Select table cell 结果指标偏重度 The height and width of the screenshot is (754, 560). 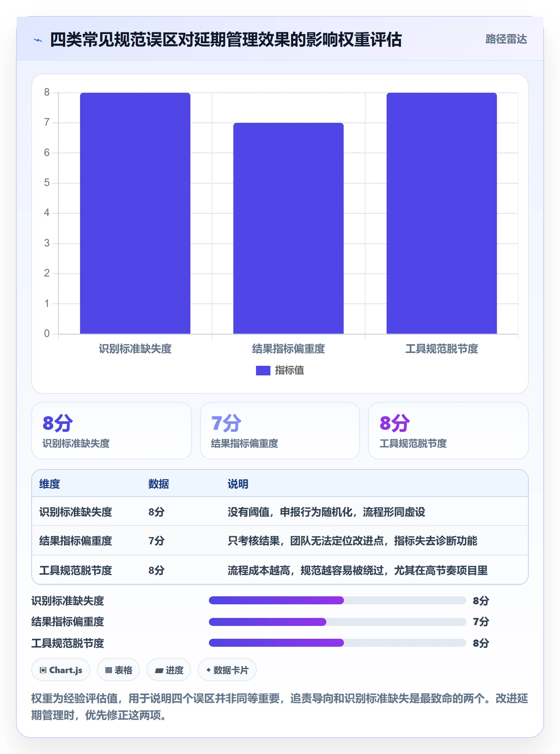tap(76, 541)
